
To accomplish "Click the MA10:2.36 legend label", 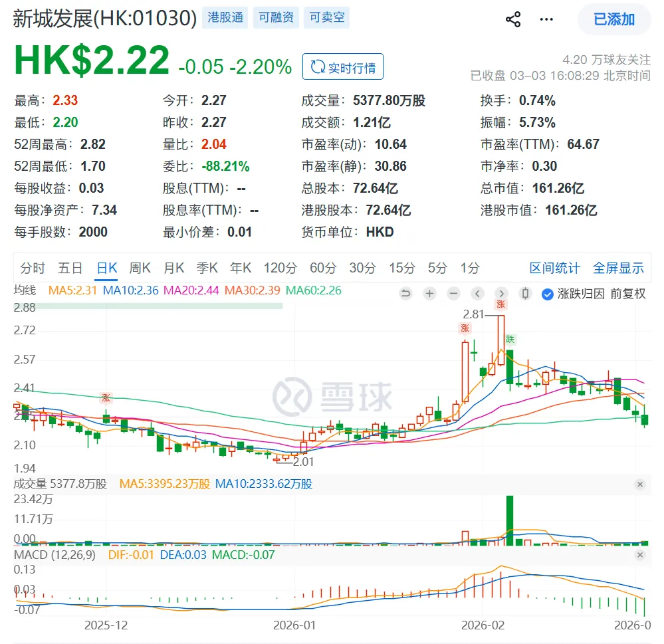I will tap(131, 290).
